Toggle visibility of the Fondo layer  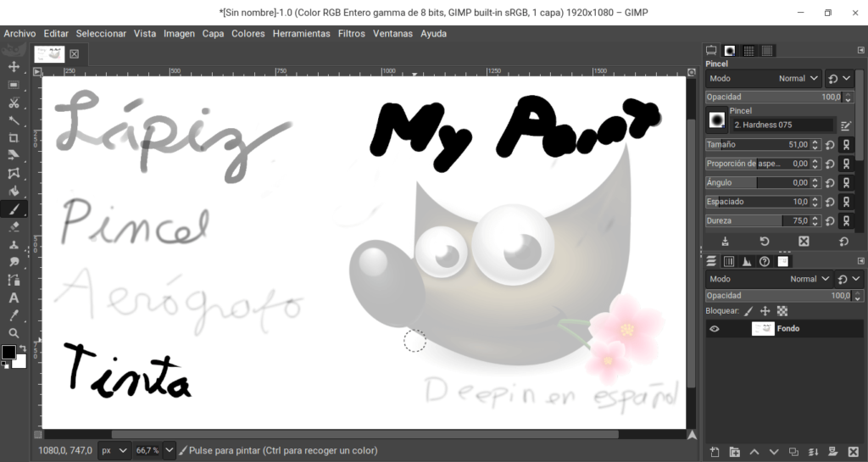coord(715,329)
